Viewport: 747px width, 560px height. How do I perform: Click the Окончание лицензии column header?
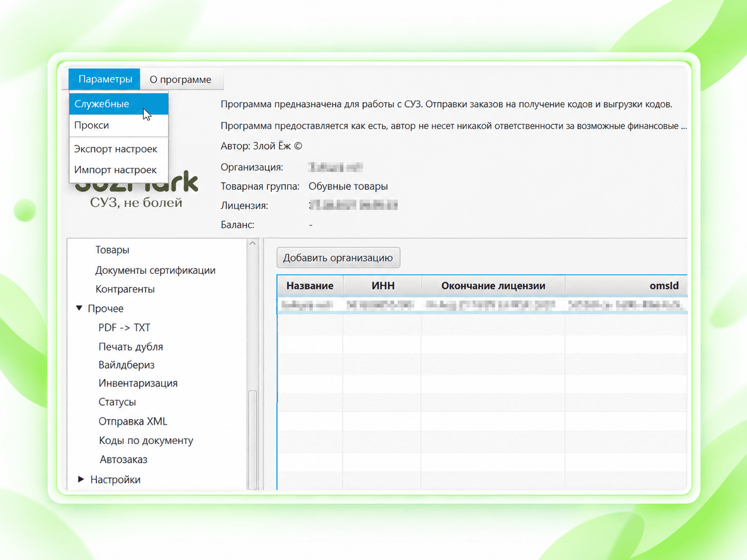click(493, 286)
